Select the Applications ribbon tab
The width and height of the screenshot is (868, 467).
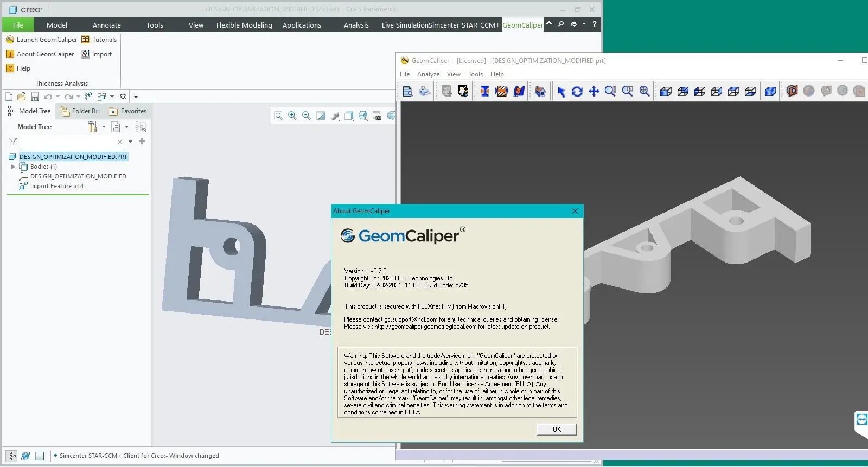click(x=302, y=25)
